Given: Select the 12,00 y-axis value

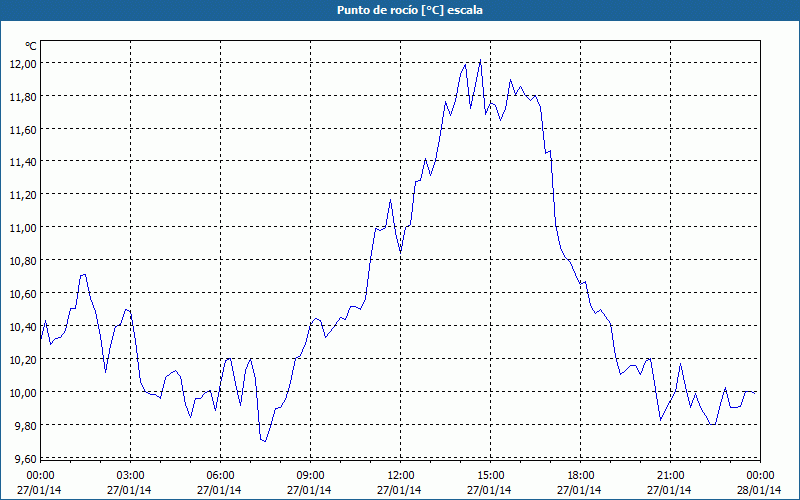Looking at the screenshot, I should [23, 64].
